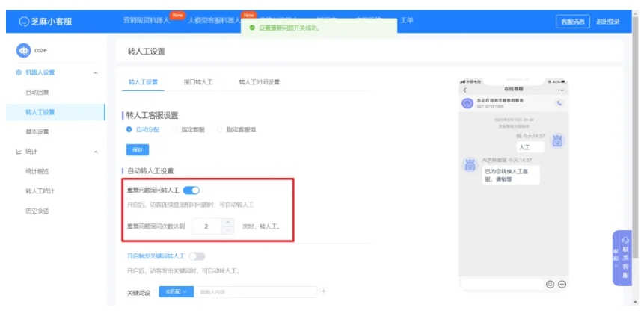Collapse the 统计 section chevron
Viewport: 644px width, 322px height.
pos(96,152)
